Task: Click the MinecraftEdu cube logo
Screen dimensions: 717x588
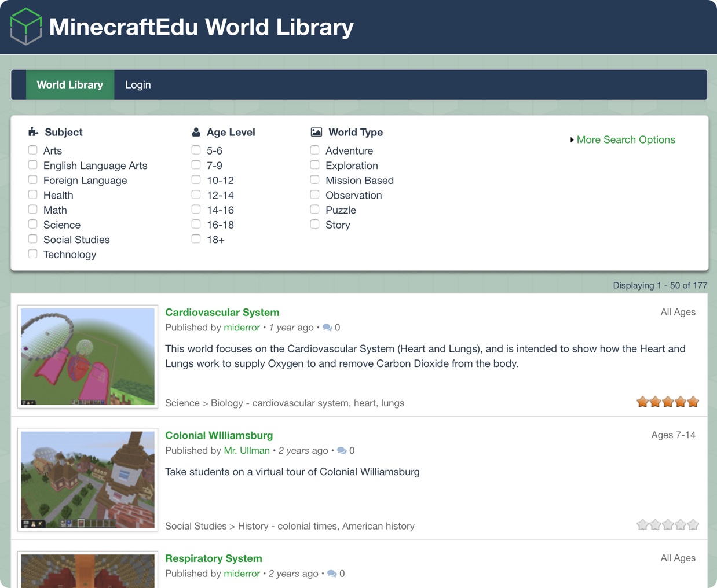Action: 25,27
